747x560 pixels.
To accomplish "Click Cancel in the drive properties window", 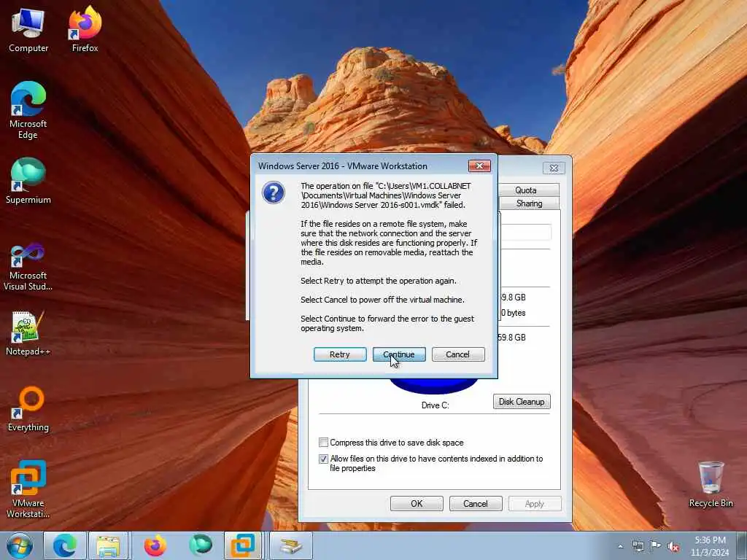I will click(x=476, y=503).
